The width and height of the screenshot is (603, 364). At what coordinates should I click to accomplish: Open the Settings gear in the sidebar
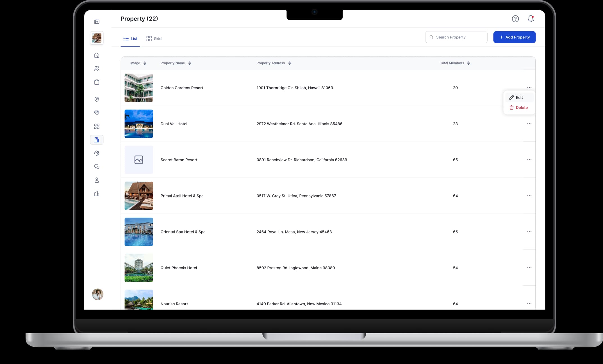pos(97,153)
